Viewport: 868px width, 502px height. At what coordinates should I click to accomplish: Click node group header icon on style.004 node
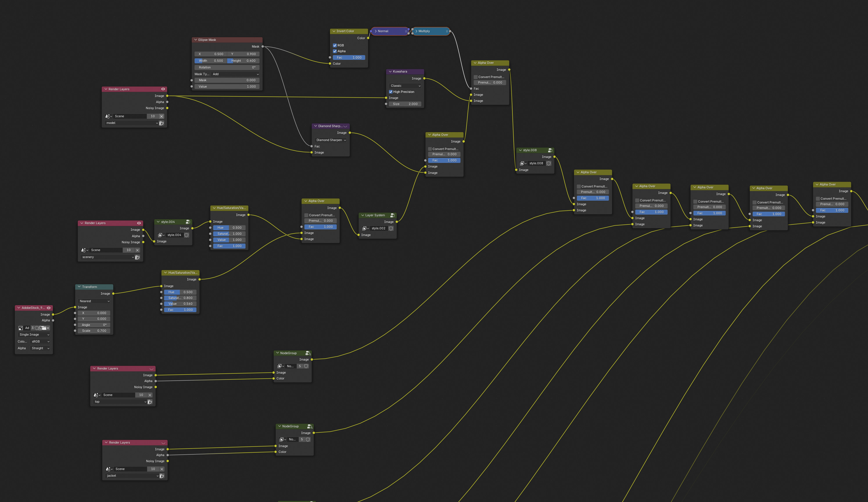point(188,222)
